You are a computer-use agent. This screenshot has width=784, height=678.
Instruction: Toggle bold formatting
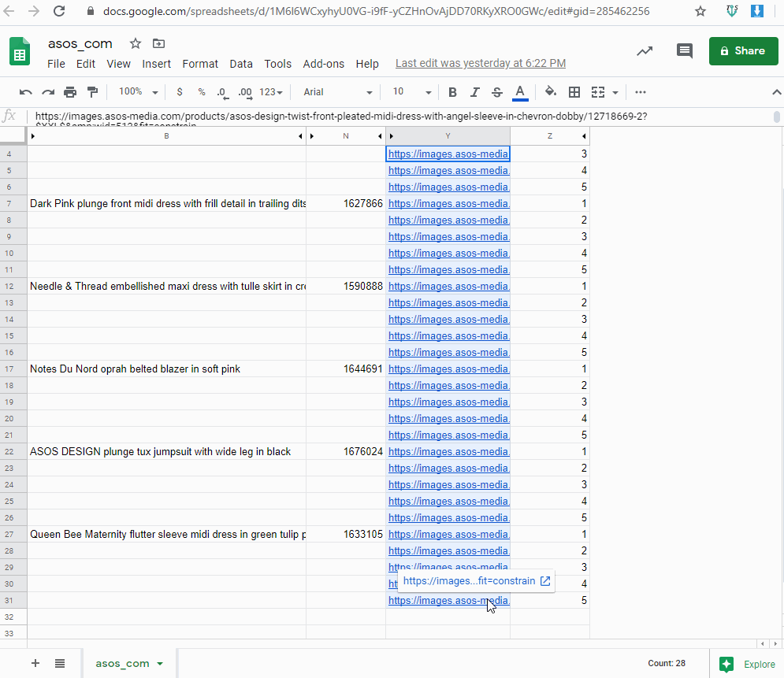pyautogui.click(x=452, y=92)
